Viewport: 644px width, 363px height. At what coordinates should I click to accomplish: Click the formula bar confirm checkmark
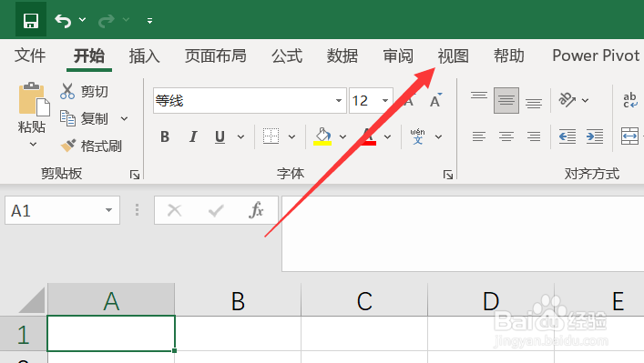coord(216,211)
